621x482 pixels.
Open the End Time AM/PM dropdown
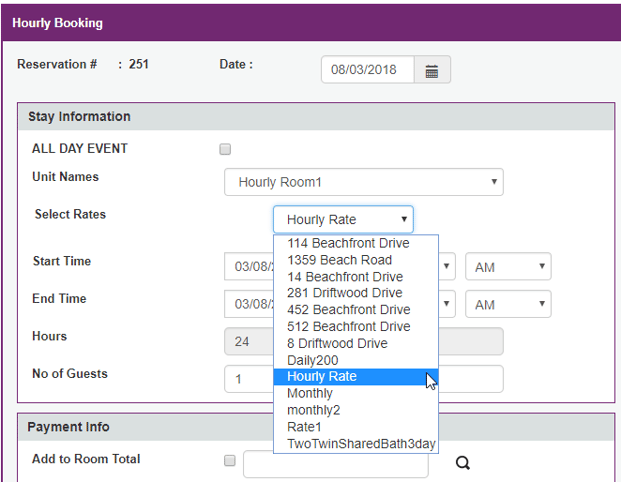click(x=508, y=304)
